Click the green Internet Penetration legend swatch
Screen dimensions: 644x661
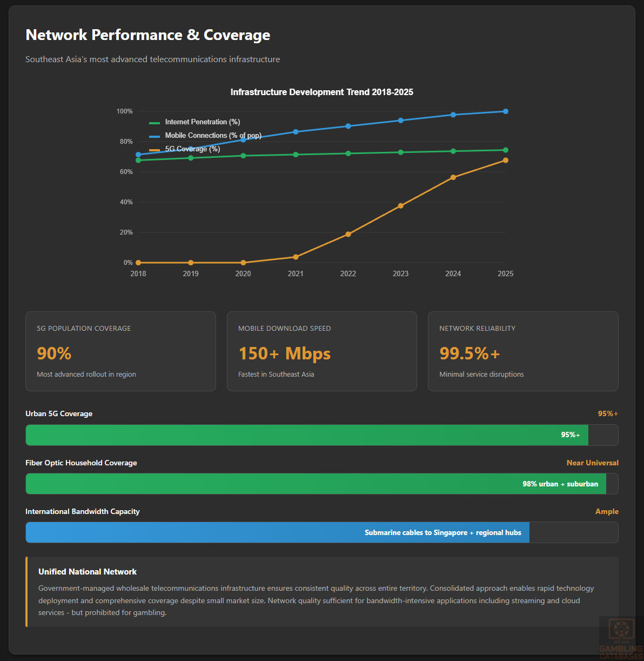click(155, 123)
